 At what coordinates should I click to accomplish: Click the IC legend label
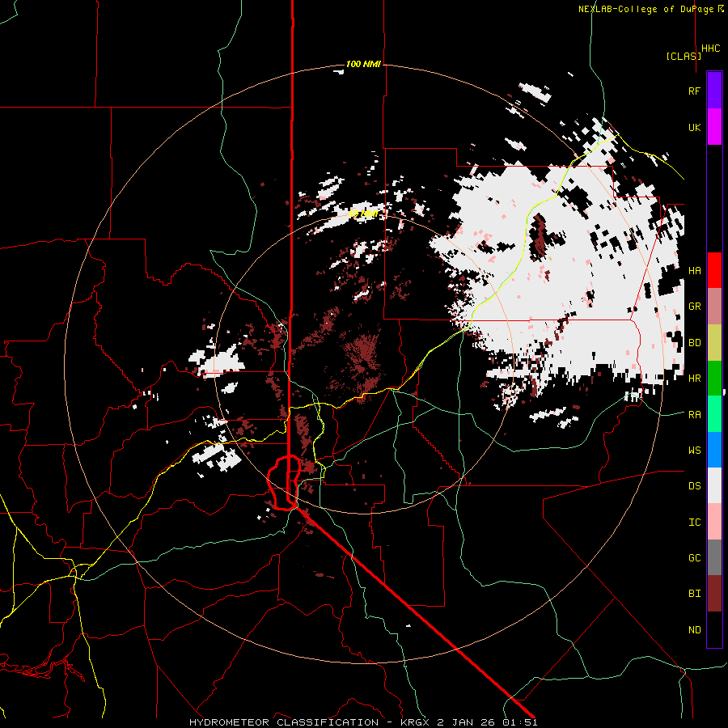[x=694, y=523]
